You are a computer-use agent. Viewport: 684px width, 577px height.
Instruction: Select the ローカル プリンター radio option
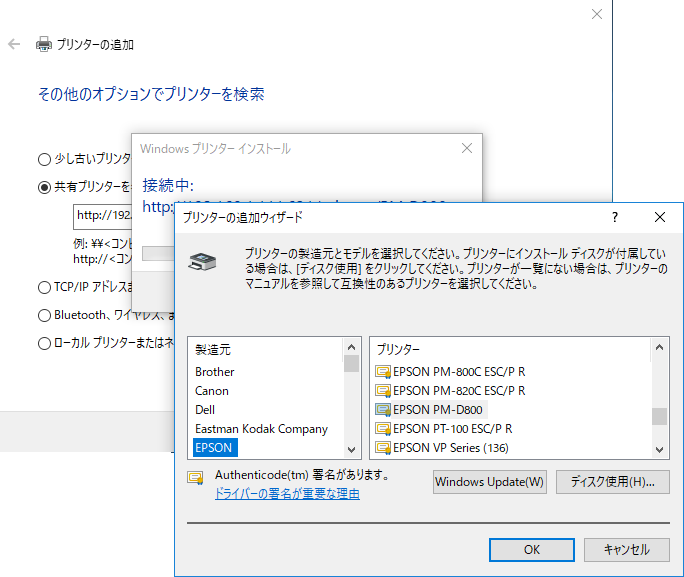click(44, 344)
